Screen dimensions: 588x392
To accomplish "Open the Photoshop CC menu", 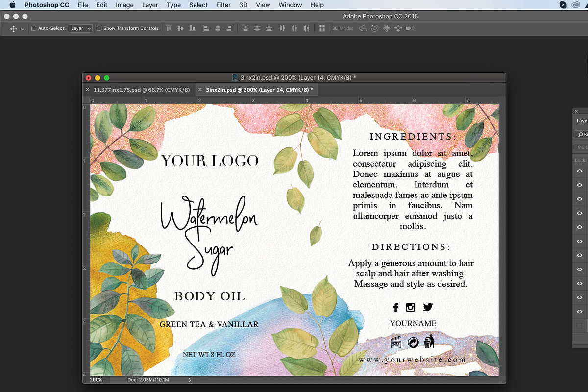I will [47, 5].
